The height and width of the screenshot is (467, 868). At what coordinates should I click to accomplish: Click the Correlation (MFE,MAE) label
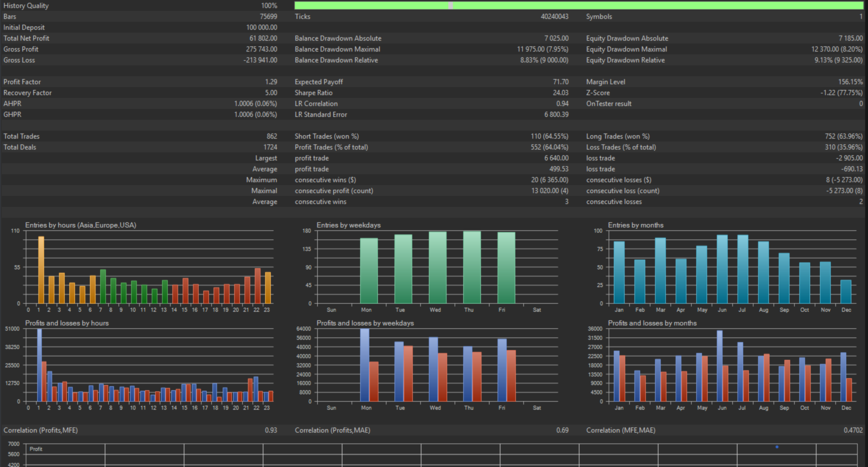621,430
